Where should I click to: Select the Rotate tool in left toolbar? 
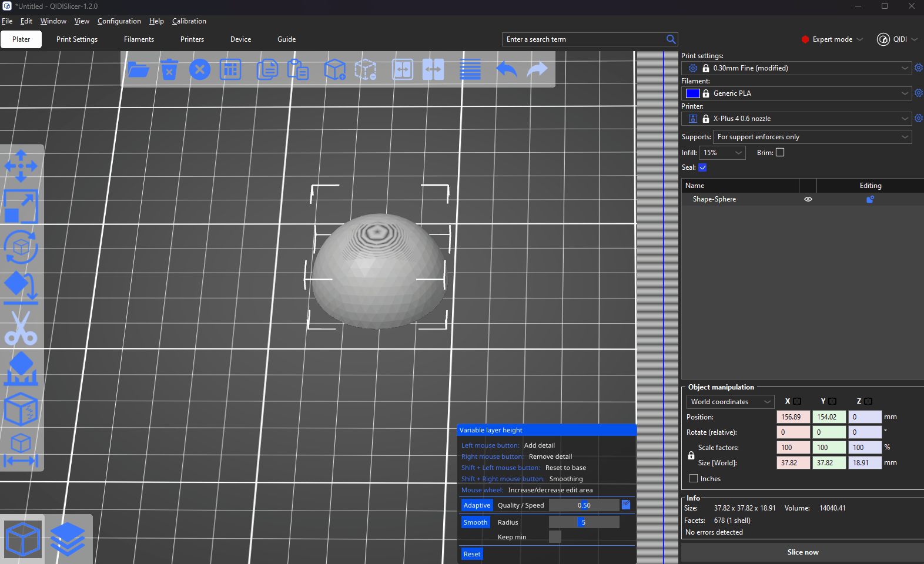click(x=21, y=247)
